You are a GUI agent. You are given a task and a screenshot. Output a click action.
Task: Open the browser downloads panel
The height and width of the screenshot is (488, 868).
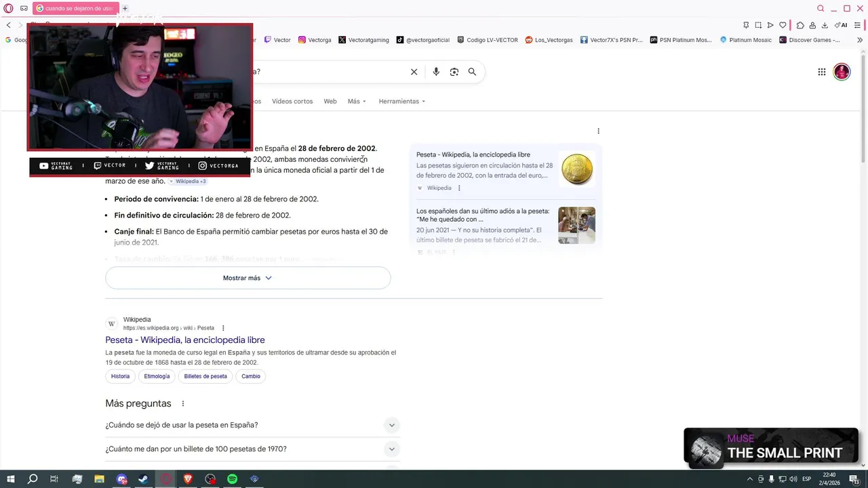tap(825, 25)
